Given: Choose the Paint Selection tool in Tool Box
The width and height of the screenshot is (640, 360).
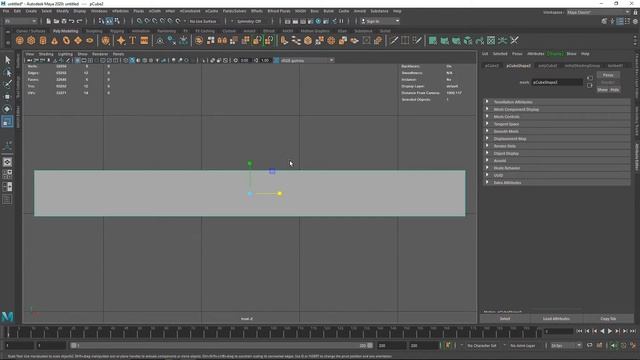Looking at the screenshot, I should (7, 84).
